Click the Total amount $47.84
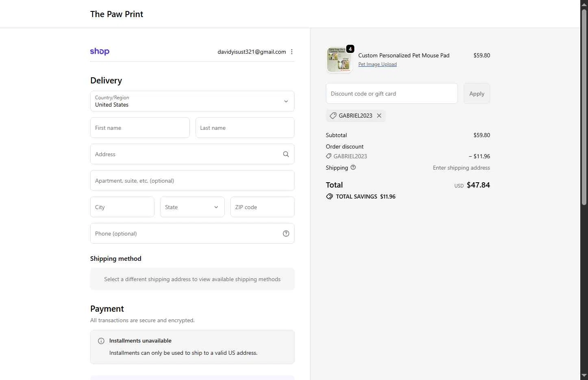The height and width of the screenshot is (380, 588). coord(478,185)
